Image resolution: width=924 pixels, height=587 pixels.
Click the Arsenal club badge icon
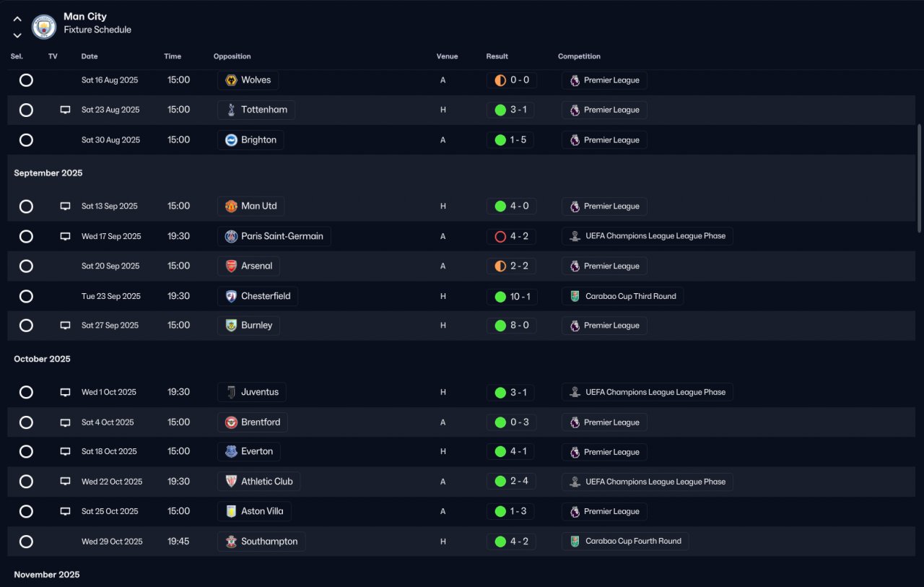(x=231, y=266)
